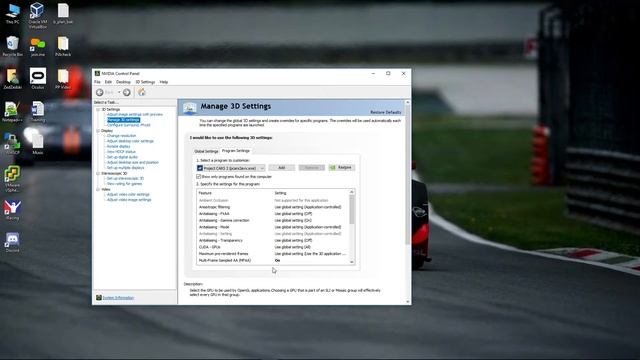The image size is (640, 360).
Task: Select Anisotropic filtering setting row
Action: 272,207
